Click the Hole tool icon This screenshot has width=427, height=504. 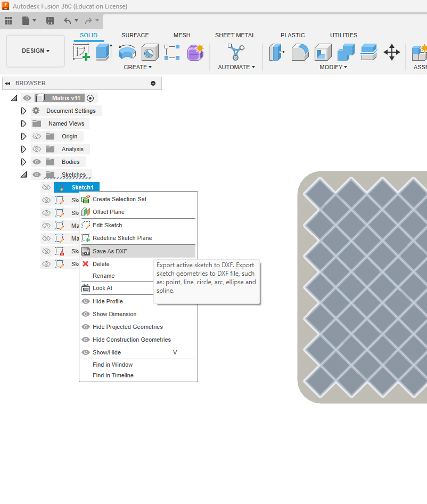click(150, 52)
